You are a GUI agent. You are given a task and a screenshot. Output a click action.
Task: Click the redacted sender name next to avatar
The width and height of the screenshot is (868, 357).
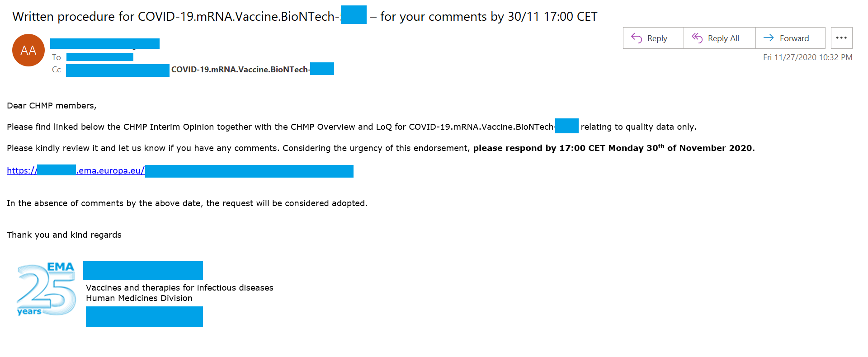coord(104,43)
